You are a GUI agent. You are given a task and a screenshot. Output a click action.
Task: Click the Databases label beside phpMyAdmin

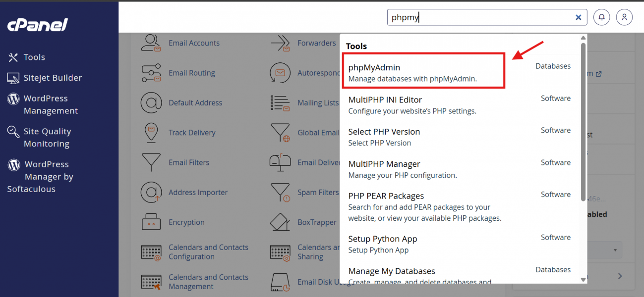[553, 66]
